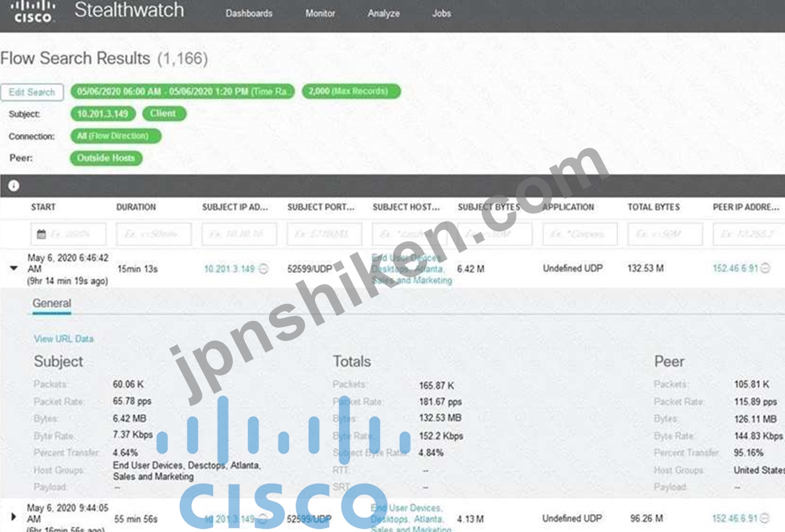Click the Stealthwatch product title
This screenshot has height=532, width=785.
[129, 10]
